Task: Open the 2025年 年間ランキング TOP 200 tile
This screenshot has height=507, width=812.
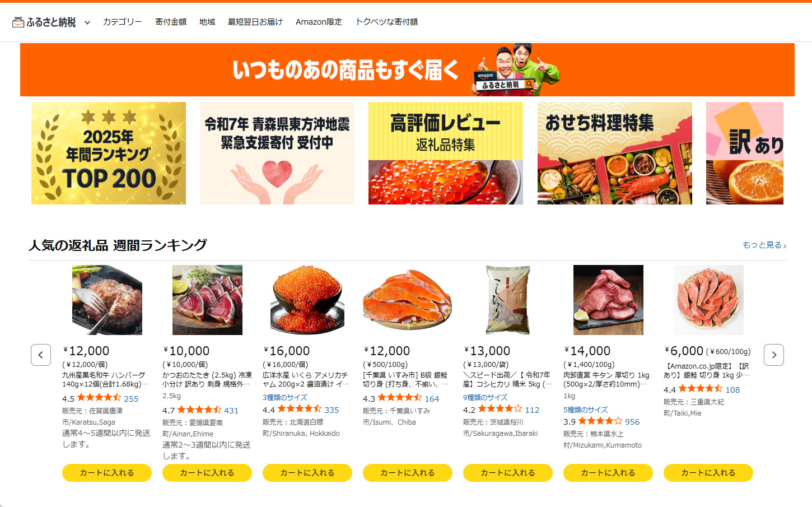Action: pos(109,153)
